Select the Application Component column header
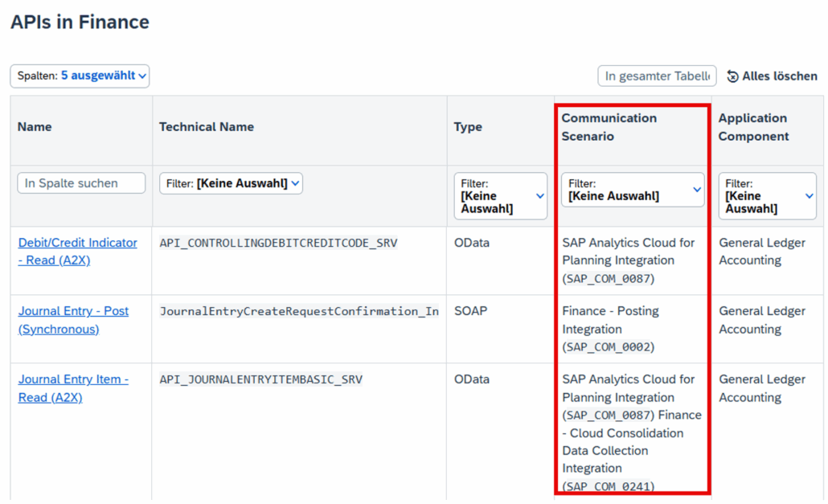The image size is (828, 504). tap(753, 127)
